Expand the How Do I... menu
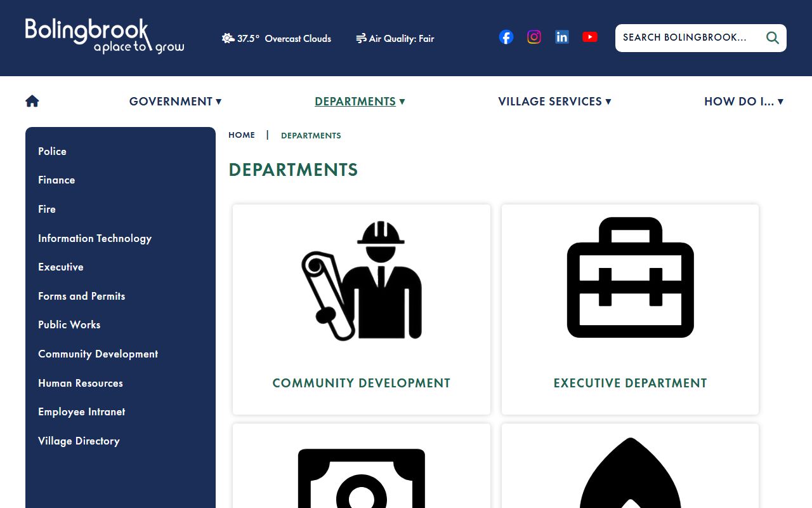Viewport: 812px width, 508px height. pos(744,102)
